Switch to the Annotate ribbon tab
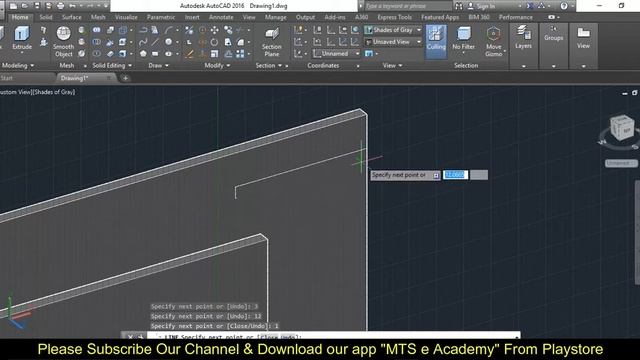This screenshot has height=360, width=640. [x=221, y=17]
